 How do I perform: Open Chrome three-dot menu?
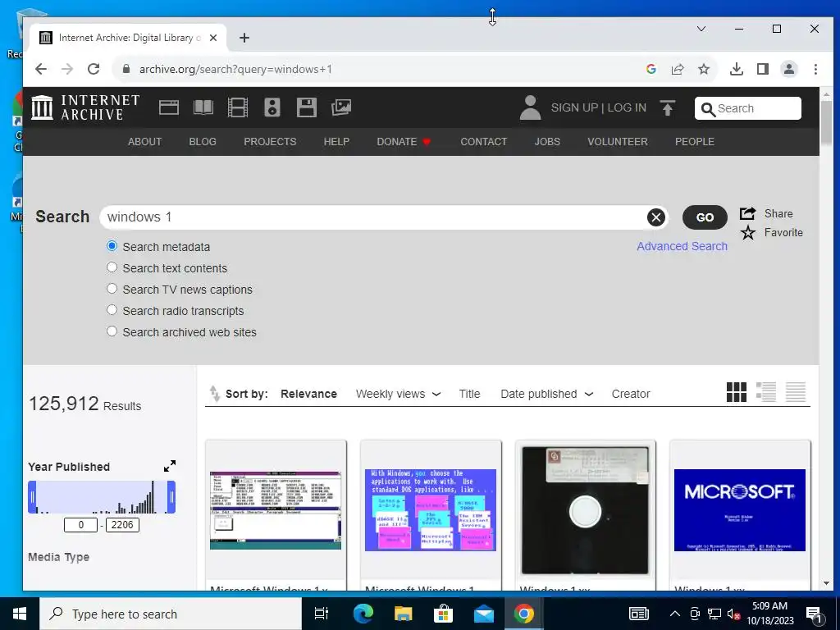tap(815, 69)
